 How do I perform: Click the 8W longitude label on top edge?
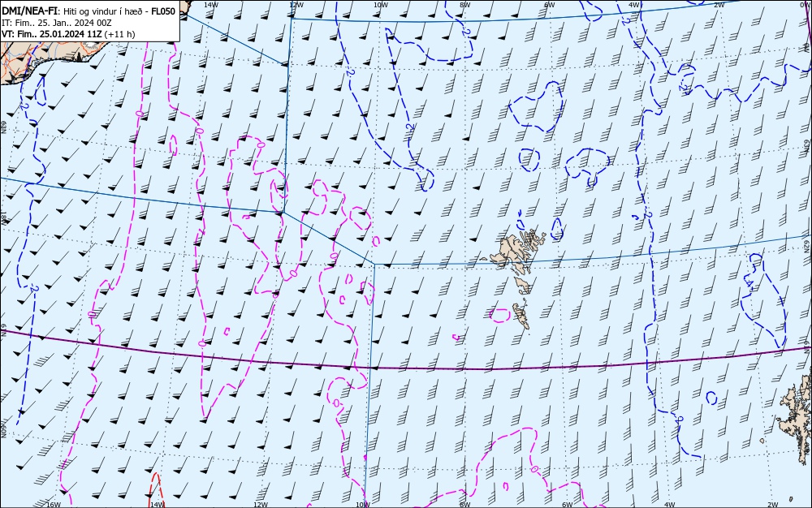[x=465, y=4]
